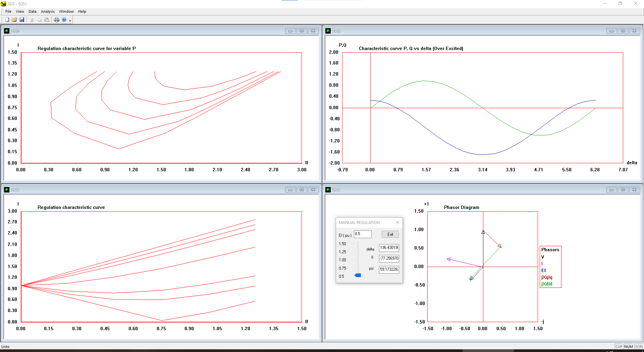Image resolution: width=644 pixels, height=352 pixels.
Task: Click the MANUAL REGULATION dialog title
Action: click(x=359, y=223)
